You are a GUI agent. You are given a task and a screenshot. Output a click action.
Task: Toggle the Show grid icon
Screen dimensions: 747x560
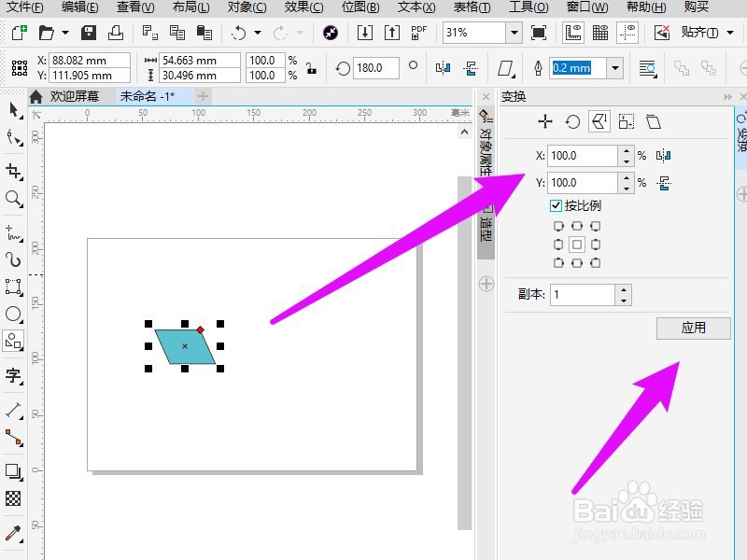pyautogui.click(x=600, y=33)
